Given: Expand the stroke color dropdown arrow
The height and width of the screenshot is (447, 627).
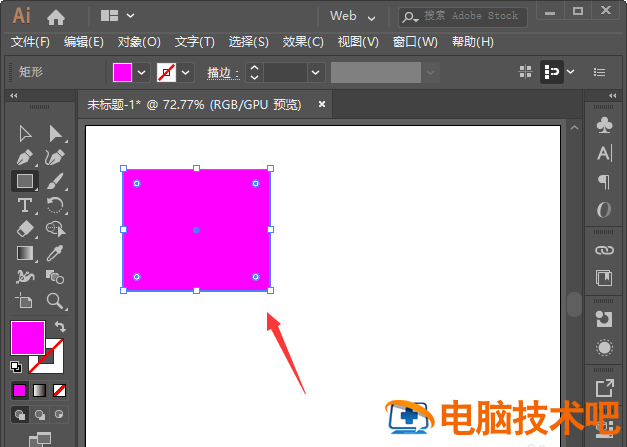Looking at the screenshot, I should pyautogui.click(x=186, y=72).
